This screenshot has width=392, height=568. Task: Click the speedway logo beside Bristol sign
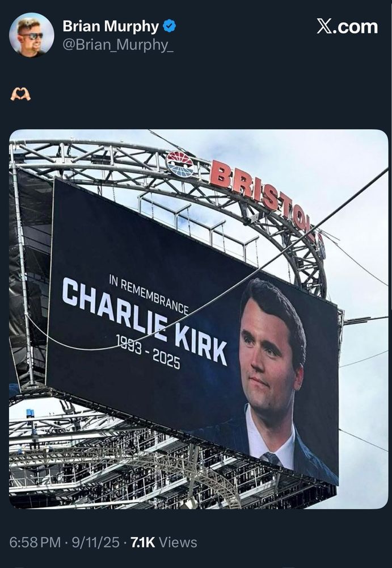tap(180, 164)
